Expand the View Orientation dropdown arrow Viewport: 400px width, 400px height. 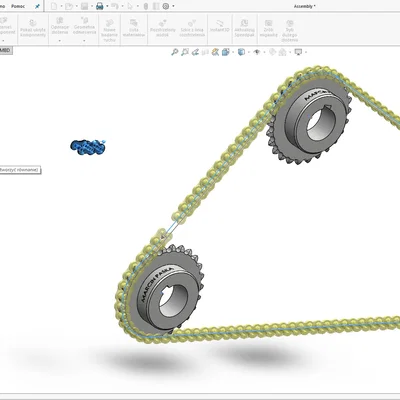[233, 52]
